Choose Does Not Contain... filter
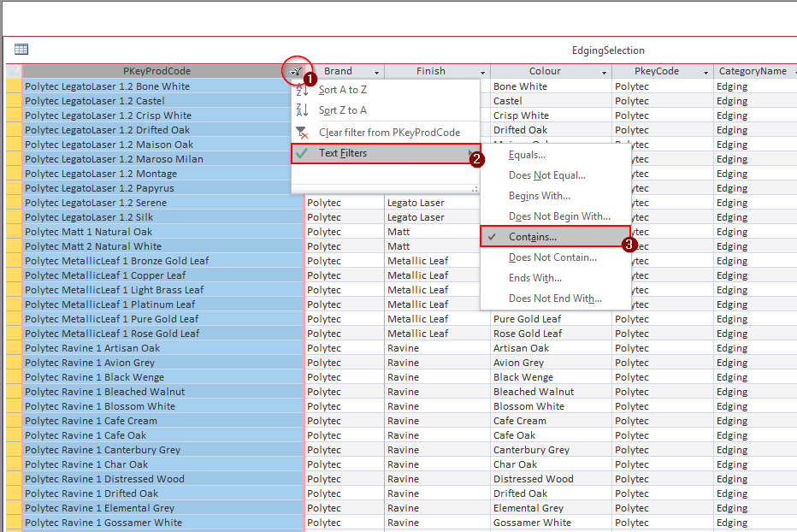 pyautogui.click(x=555, y=257)
